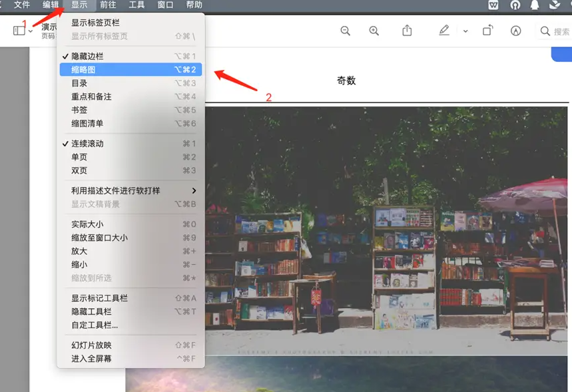Viewport: 572px width, 392px height.
Task: Open the sidebar view dropdown chevron
Action: [x=31, y=31]
